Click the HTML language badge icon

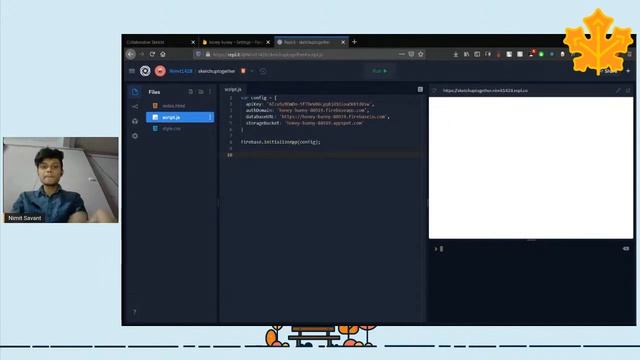(x=243, y=71)
